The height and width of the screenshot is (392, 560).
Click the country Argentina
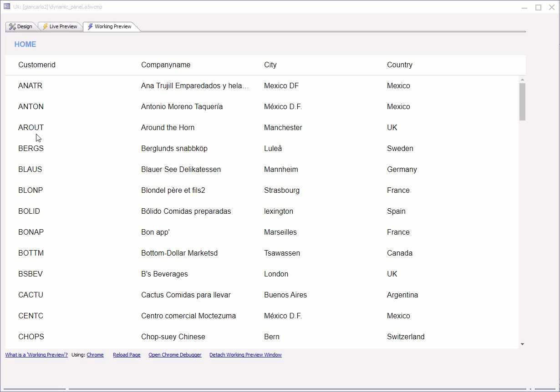(402, 295)
